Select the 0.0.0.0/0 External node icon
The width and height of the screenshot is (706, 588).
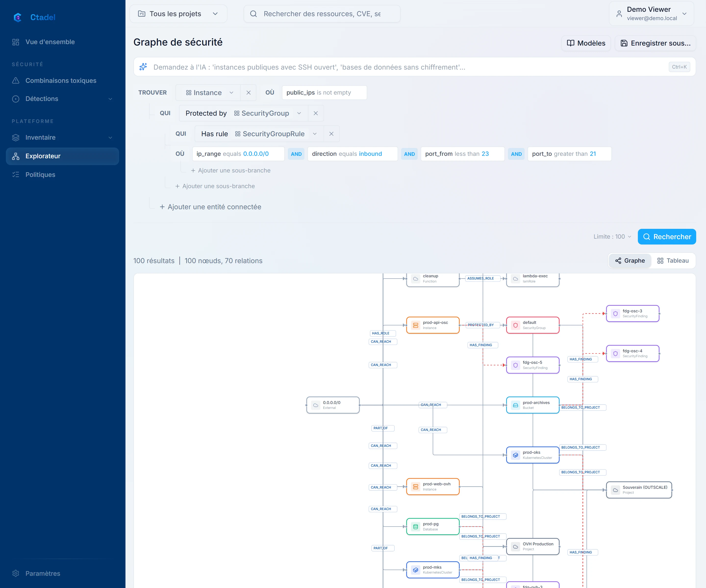pos(316,405)
